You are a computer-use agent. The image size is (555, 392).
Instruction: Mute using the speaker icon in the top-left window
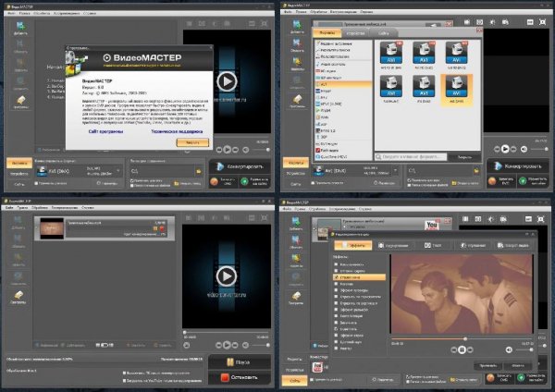pos(246,150)
